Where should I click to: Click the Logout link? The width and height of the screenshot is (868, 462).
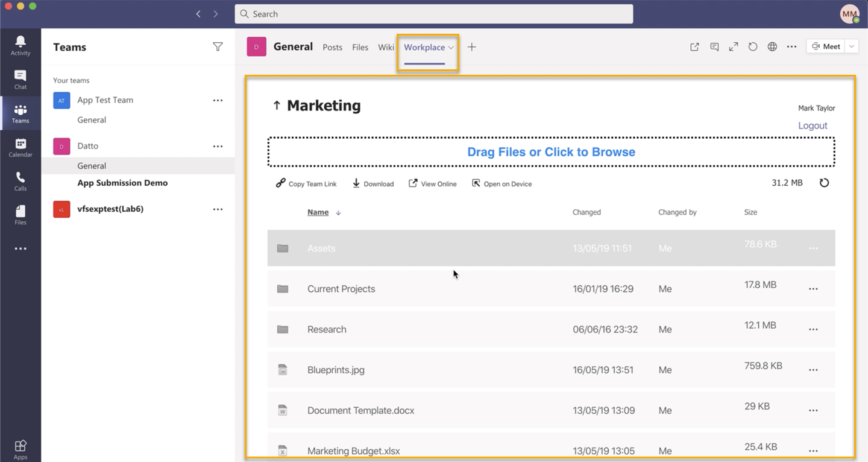click(813, 125)
